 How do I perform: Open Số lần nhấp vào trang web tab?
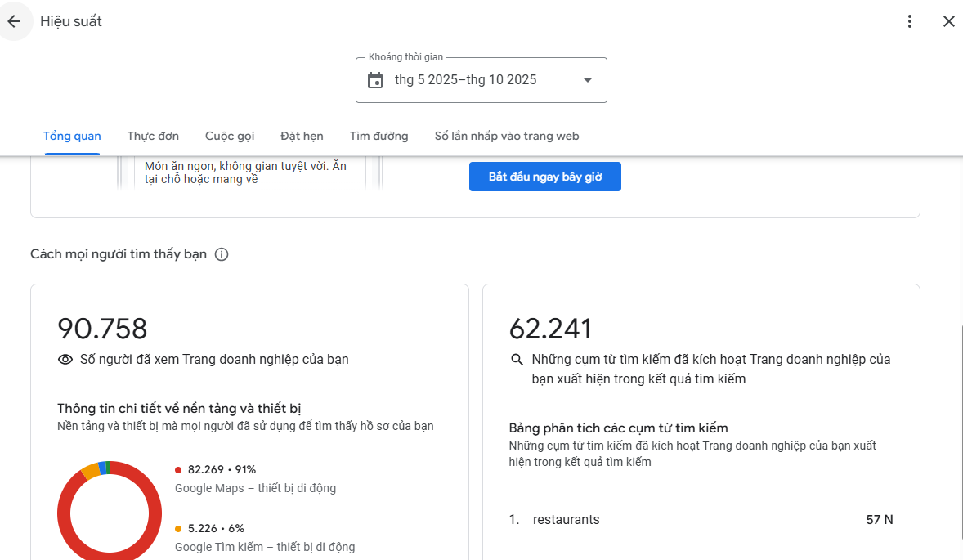(506, 137)
